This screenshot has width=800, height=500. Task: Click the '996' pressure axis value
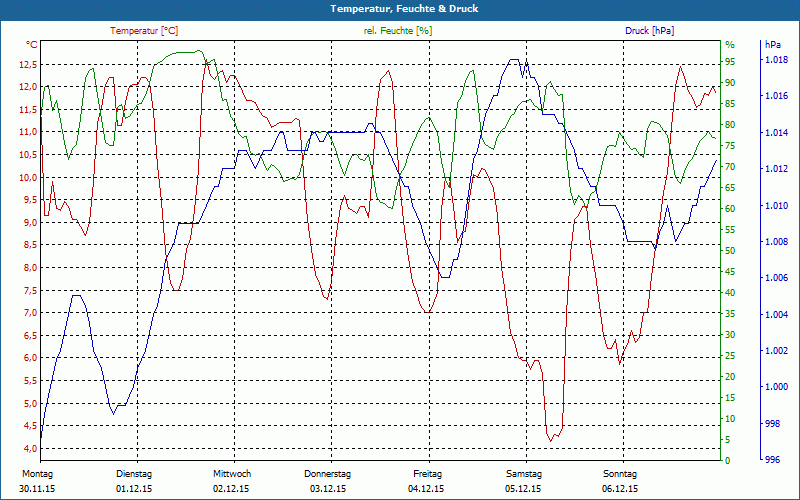(x=773, y=460)
